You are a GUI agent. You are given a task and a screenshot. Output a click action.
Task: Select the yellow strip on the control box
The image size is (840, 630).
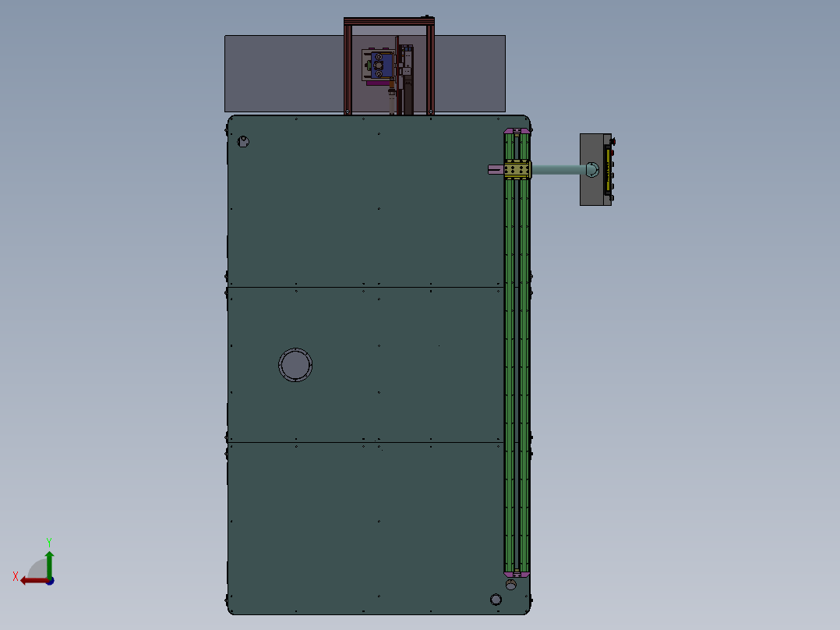[x=608, y=170]
